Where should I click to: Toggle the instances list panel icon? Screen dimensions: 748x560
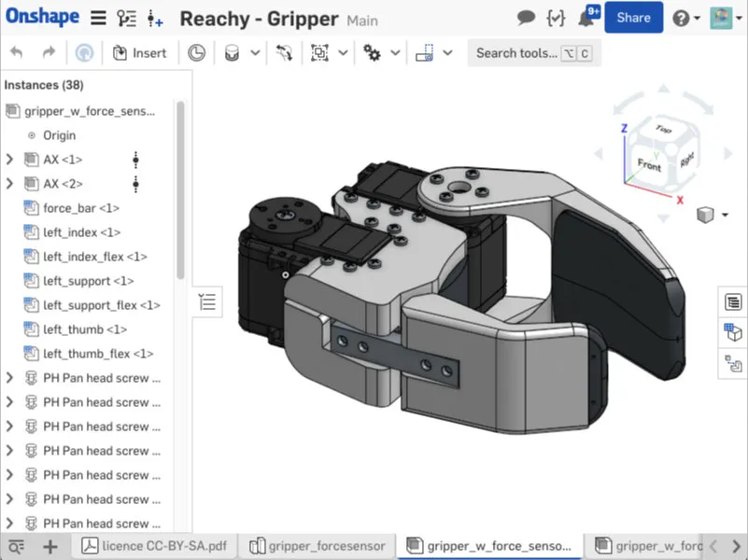pos(207,302)
